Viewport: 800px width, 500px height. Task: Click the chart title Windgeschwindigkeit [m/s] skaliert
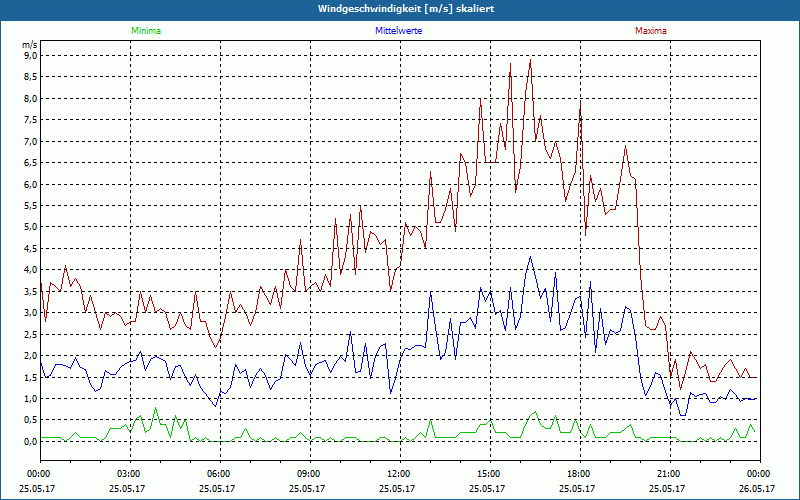point(406,9)
